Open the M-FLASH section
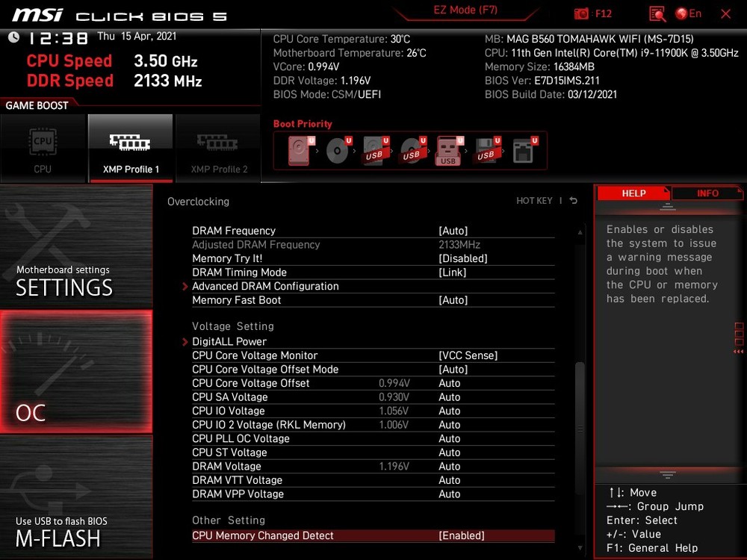Image resolution: width=747 pixels, height=560 pixels. tap(76, 497)
